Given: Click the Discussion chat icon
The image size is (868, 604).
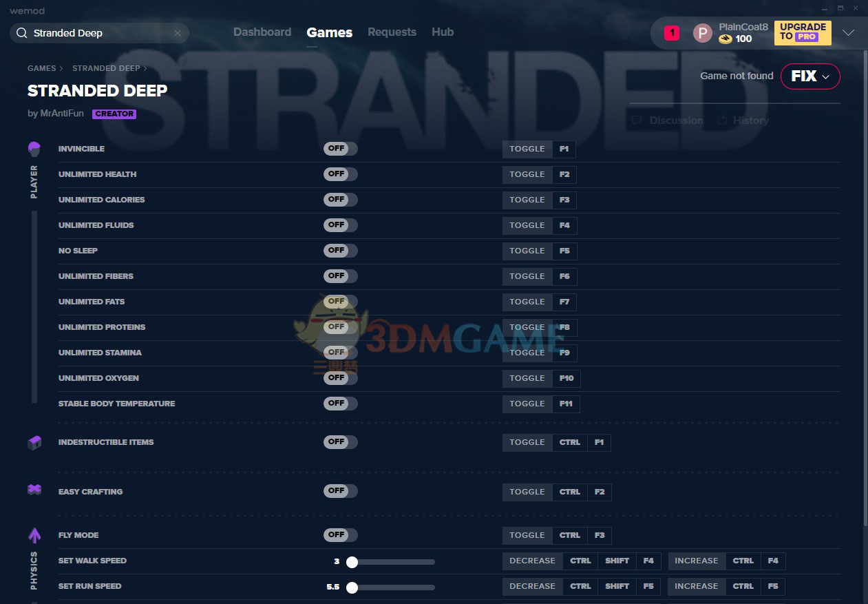Looking at the screenshot, I should coord(637,121).
